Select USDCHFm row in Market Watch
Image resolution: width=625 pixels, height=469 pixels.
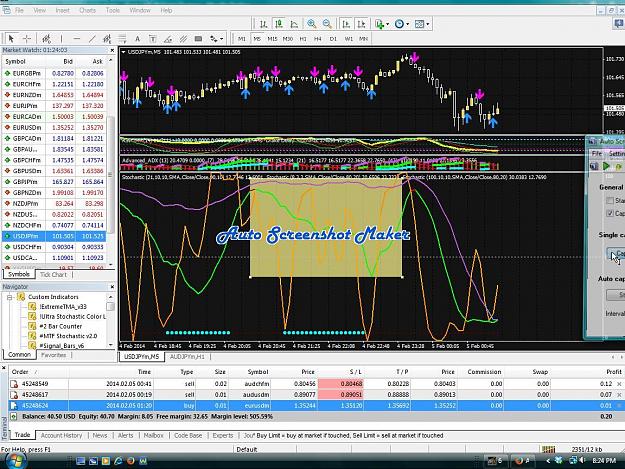coord(54,247)
